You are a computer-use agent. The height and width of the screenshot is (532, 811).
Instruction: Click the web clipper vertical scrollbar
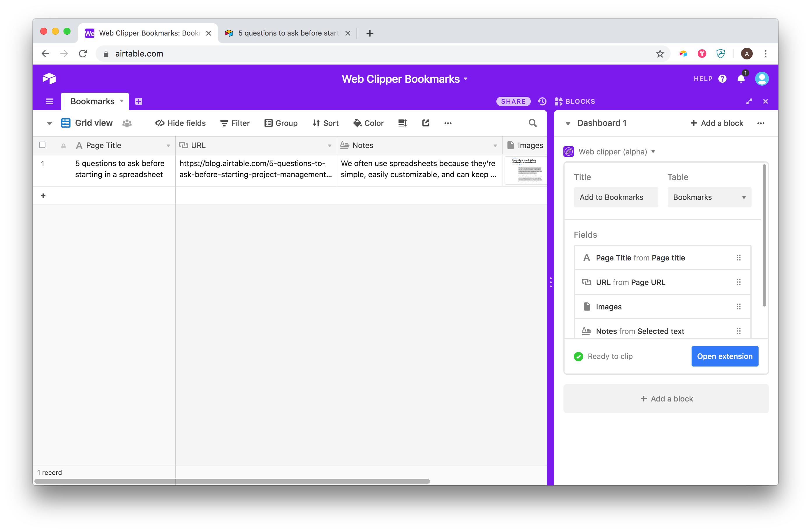point(764,235)
